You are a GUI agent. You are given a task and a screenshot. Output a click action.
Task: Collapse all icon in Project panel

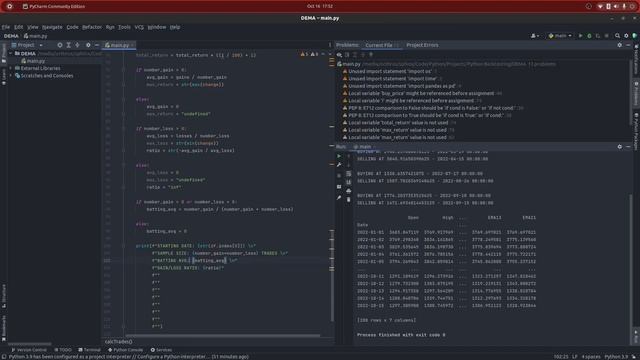(x=77, y=45)
